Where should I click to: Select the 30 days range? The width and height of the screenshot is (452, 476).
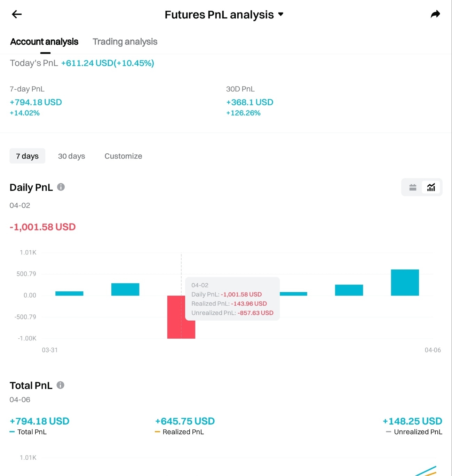[72, 156]
